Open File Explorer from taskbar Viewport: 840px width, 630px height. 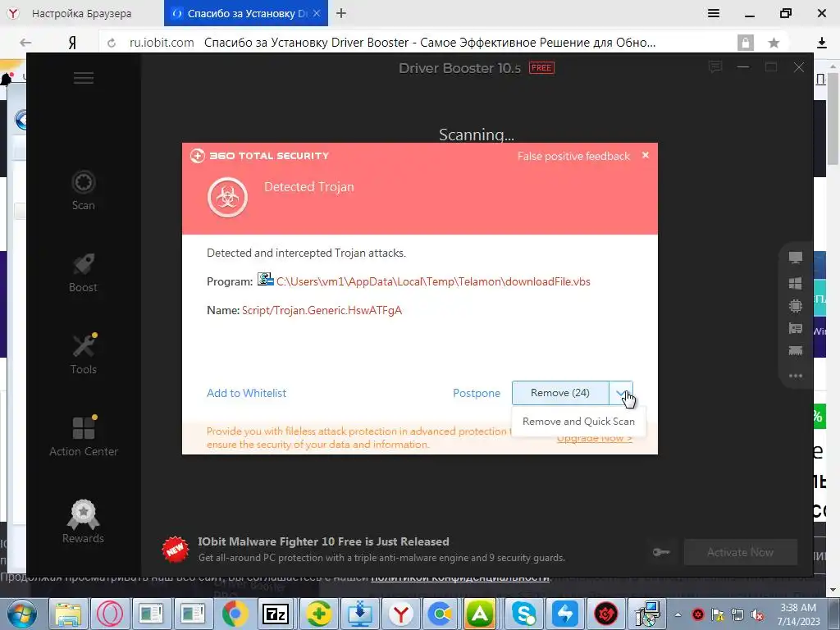click(x=68, y=614)
